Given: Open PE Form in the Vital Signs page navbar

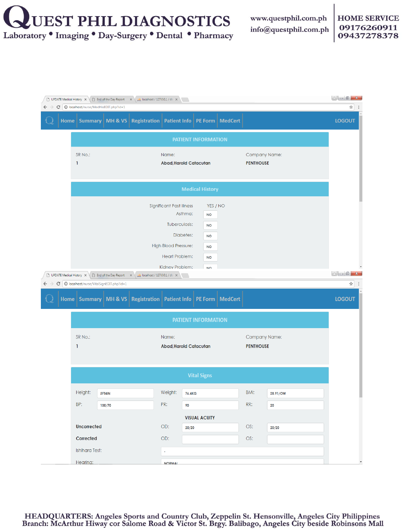Looking at the screenshot, I should (205, 299).
